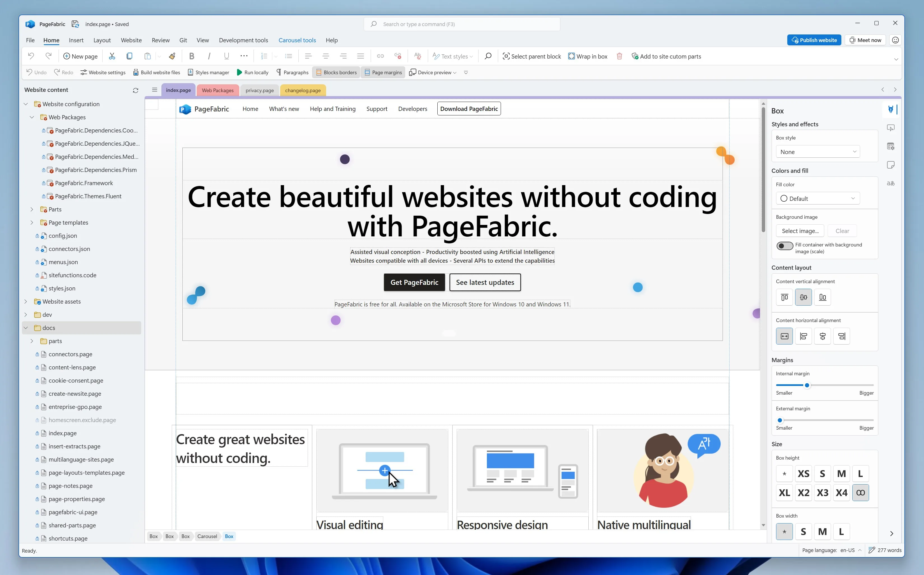Image resolution: width=924 pixels, height=575 pixels.
Task: Toggle Bold formatting
Action: [x=191, y=56]
